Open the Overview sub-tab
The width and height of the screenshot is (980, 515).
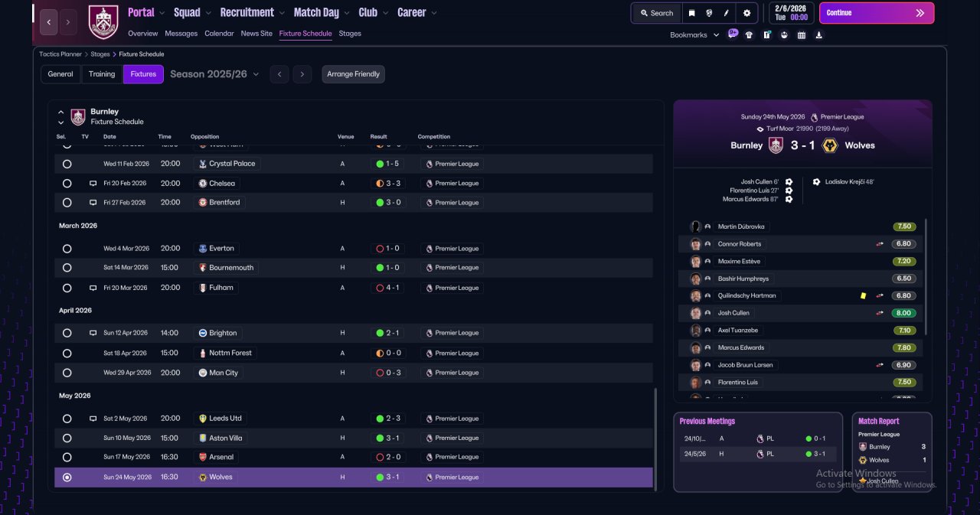coord(143,34)
